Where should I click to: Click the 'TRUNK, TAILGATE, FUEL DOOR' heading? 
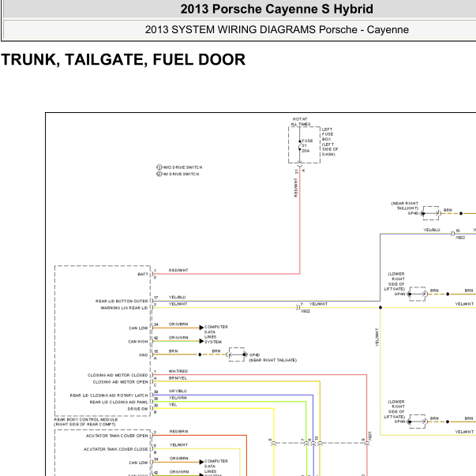click(123, 59)
